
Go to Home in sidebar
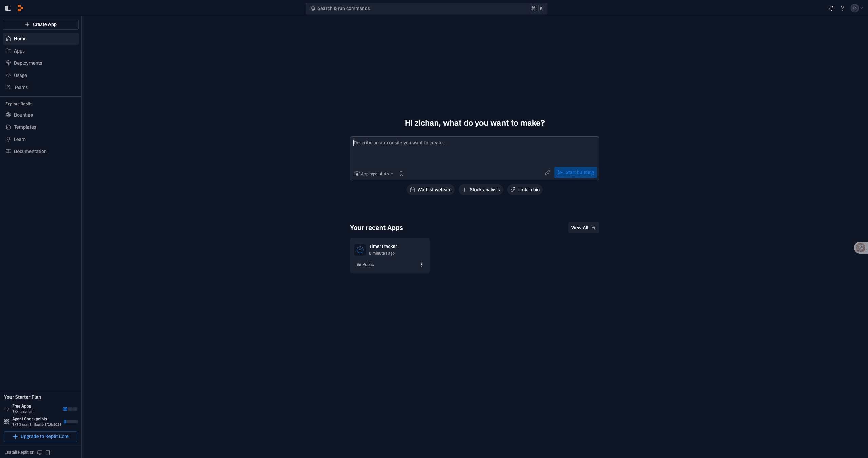coord(41,39)
